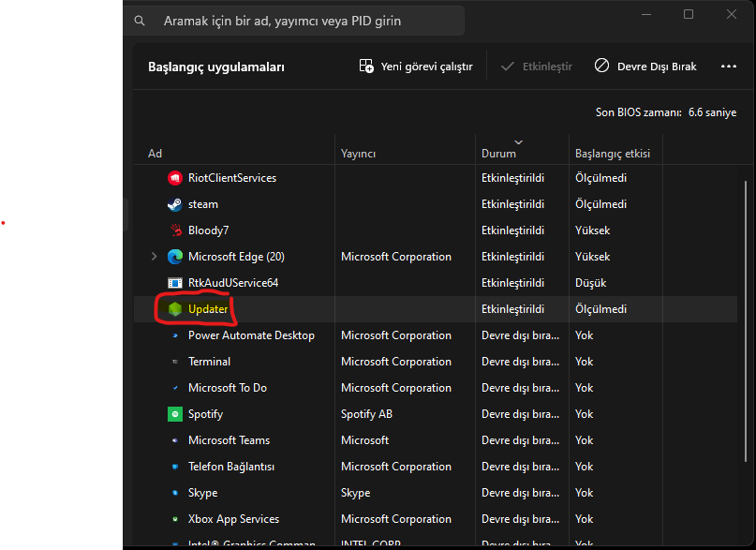Viewport: 756px width, 550px height.
Task: Sort by the Ad column header
Action: (x=155, y=154)
